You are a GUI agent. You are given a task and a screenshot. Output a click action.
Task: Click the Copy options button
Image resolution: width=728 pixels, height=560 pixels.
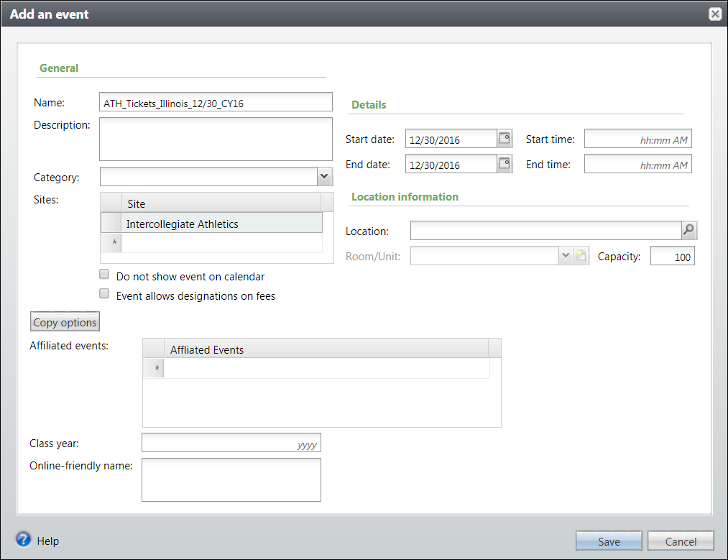tap(64, 322)
